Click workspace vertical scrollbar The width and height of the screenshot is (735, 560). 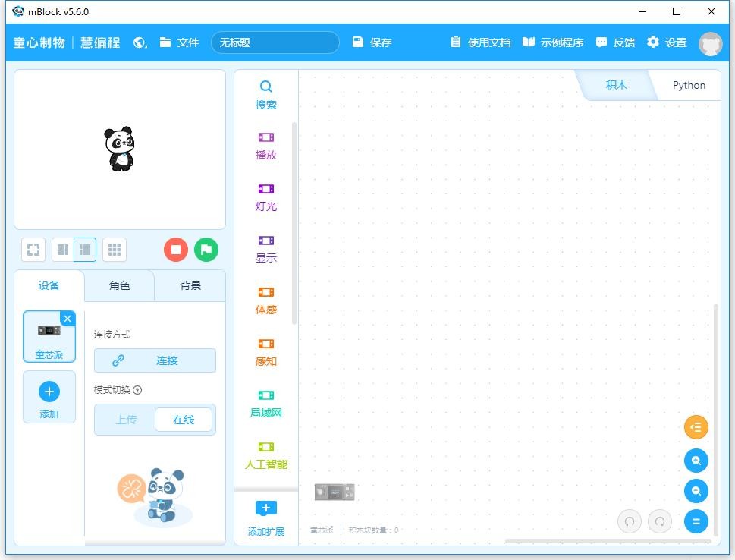(716, 420)
